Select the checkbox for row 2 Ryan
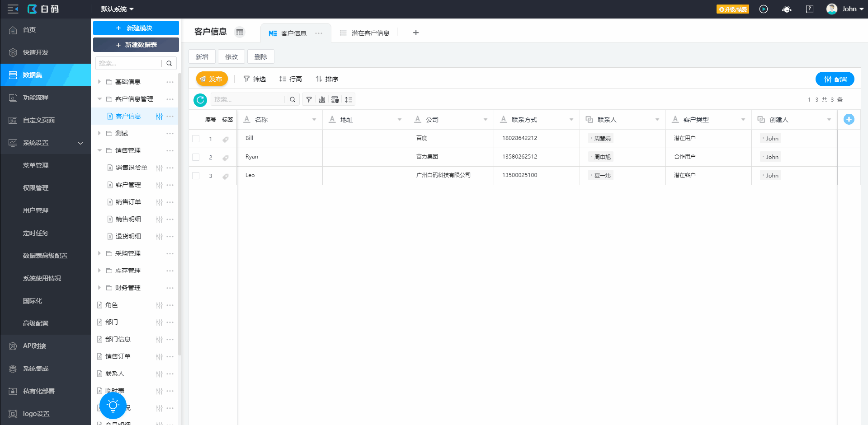The width and height of the screenshot is (868, 425). pyautogui.click(x=196, y=157)
